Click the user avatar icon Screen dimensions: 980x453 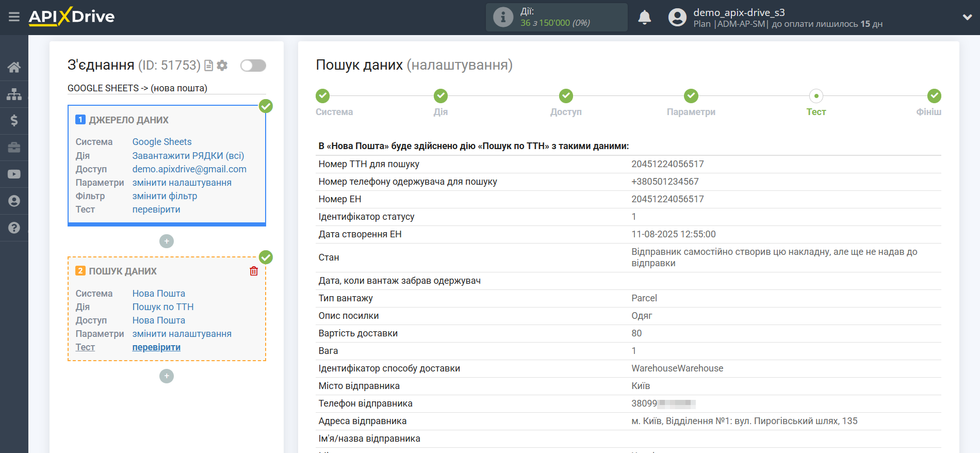click(x=677, y=18)
